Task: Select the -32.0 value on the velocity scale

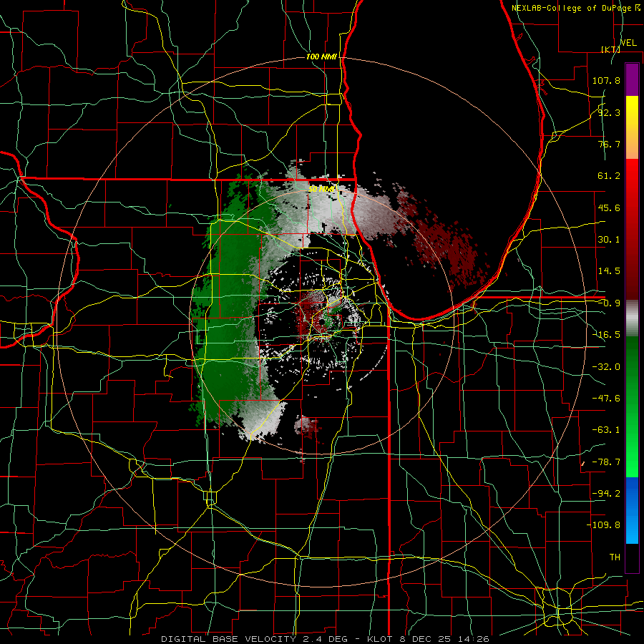Action: 606,367
